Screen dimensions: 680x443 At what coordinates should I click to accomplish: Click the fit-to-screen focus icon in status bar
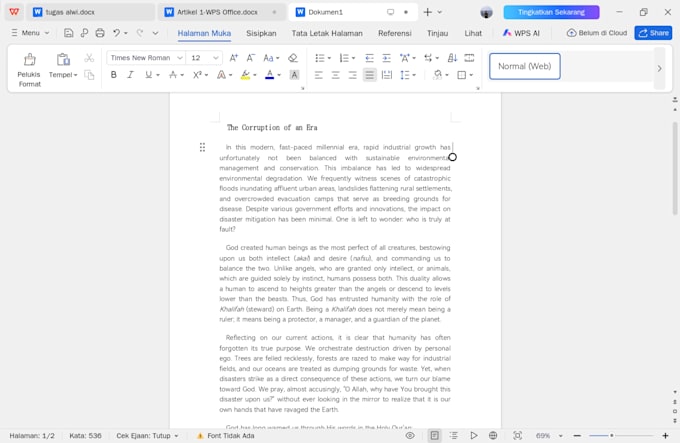click(x=517, y=436)
